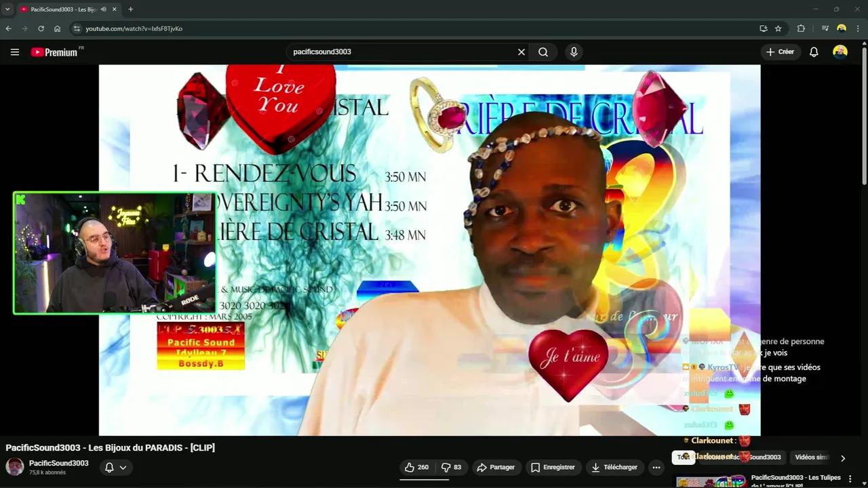Viewport: 868px width, 488px height.
Task: Dislike the video showing 83
Action: coord(452,467)
